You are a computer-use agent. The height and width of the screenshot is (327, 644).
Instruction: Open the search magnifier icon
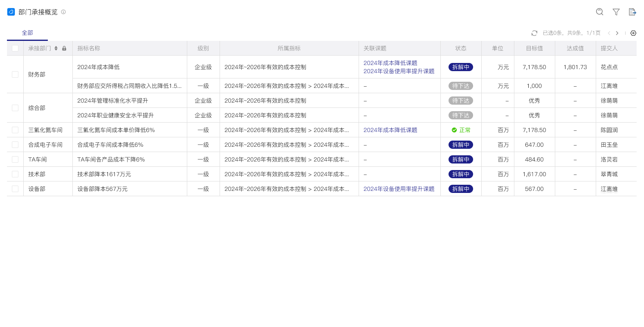pos(599,12)
